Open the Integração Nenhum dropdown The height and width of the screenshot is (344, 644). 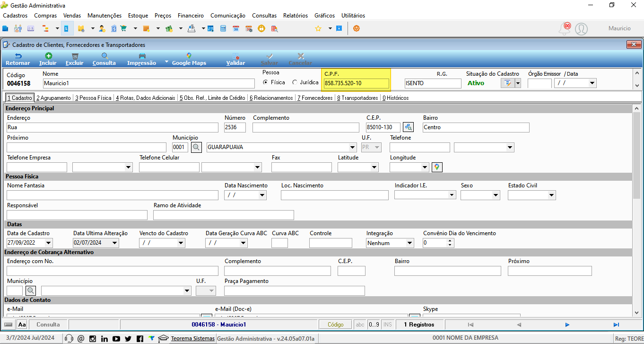click(409, 243)
